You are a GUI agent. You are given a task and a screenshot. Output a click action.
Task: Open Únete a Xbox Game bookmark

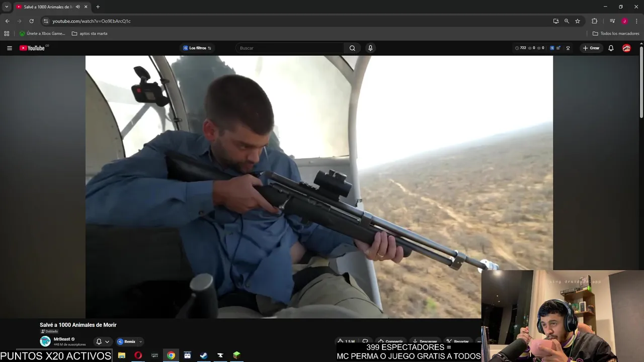coord(42,34)
